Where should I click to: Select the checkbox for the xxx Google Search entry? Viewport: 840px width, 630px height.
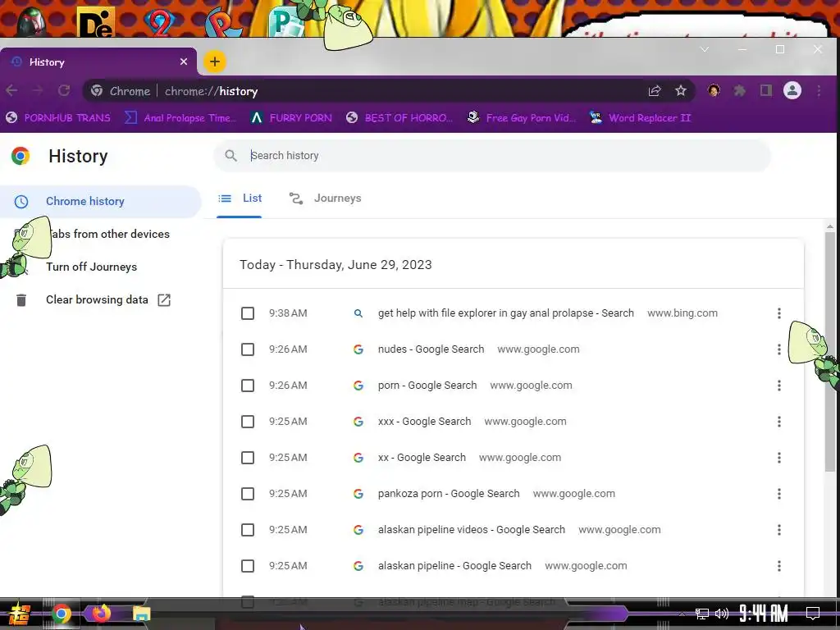coord(248,422)
